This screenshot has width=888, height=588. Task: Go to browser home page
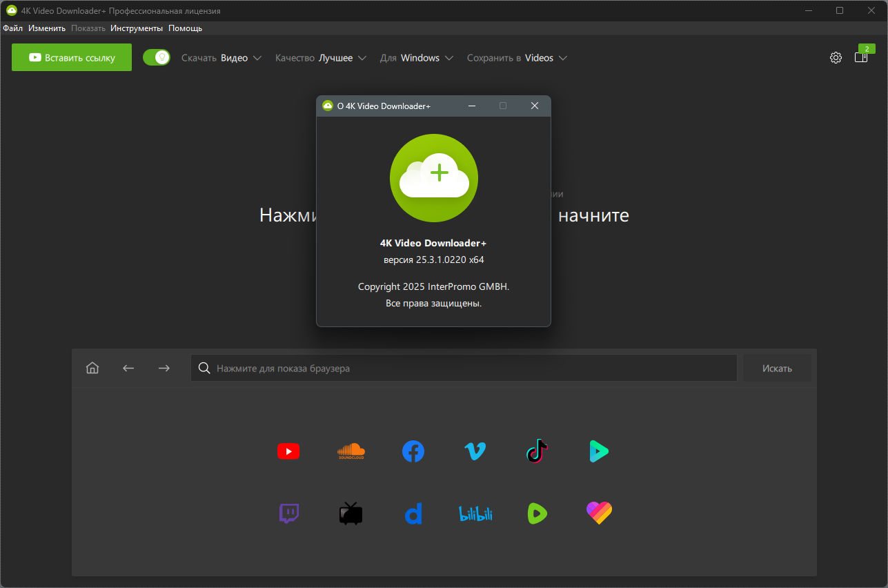point(92,369)
